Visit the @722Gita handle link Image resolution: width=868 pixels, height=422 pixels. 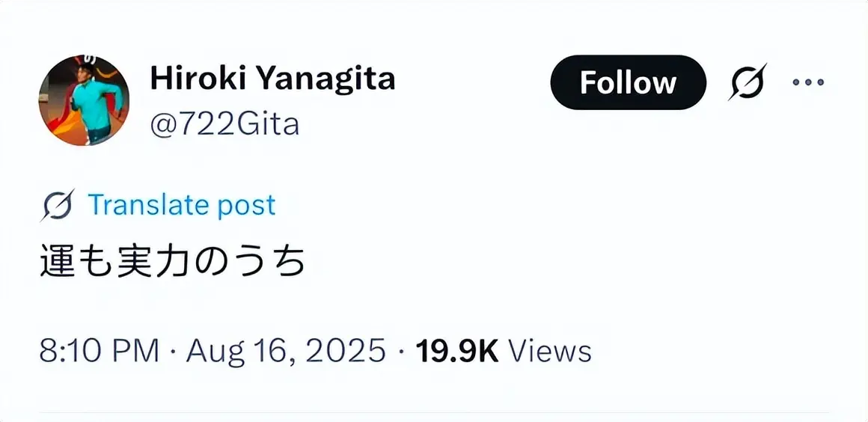(x=224, y=123)
